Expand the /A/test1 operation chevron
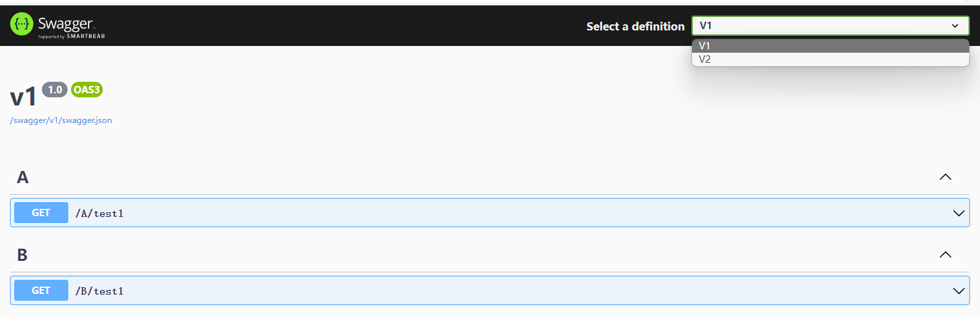This screenshot has width=980, height=317. click(958, 213)
